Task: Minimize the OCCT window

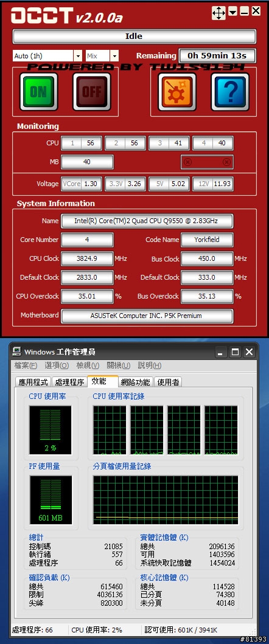Action: 244,12
